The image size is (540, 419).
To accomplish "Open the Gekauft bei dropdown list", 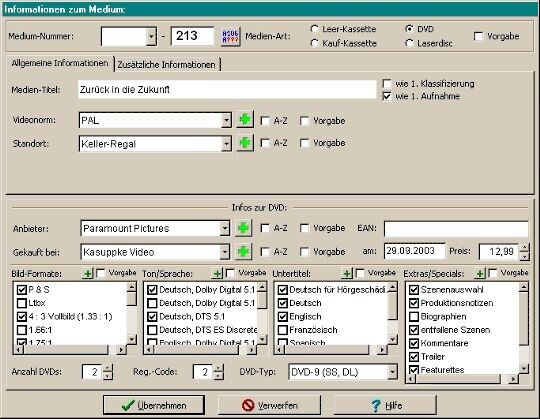I will tap(225, 252).
